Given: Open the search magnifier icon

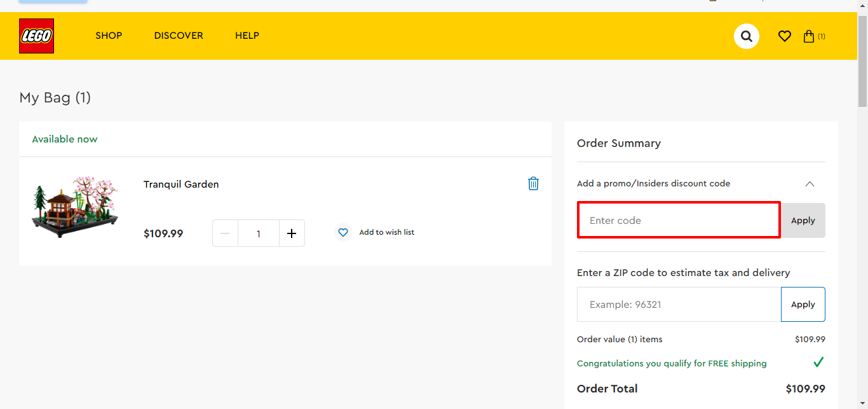Looking at the screenshot, I should pos(747,36).
